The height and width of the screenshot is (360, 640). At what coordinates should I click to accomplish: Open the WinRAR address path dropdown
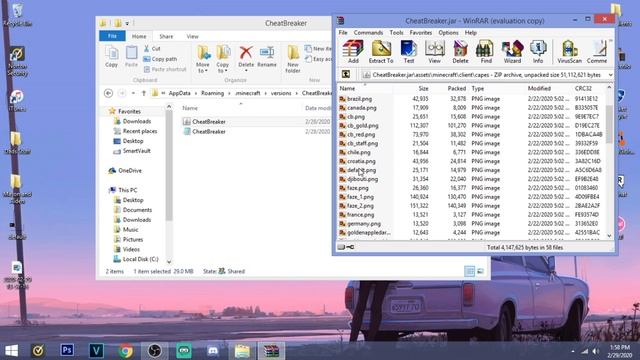(x=610, y=75)
